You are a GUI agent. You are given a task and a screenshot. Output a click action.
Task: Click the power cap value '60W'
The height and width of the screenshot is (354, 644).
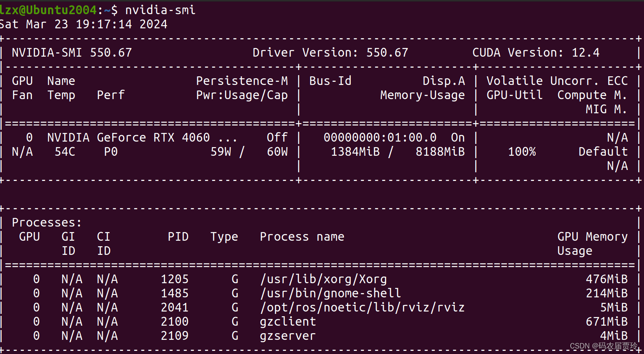278,152
